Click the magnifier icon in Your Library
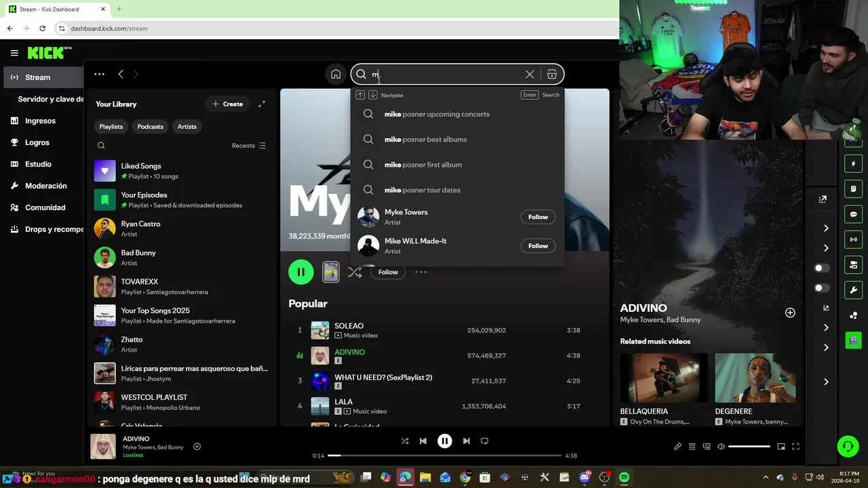Viewport: 868px width, 488px height. pyautogui.click(x=101, y=146)
